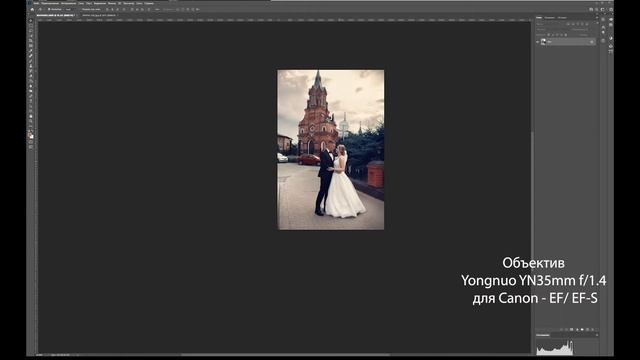Image resolution: width=640 pixels, height=360 pixels.
Task: Select the Frame tool
Action: (31, 46)
